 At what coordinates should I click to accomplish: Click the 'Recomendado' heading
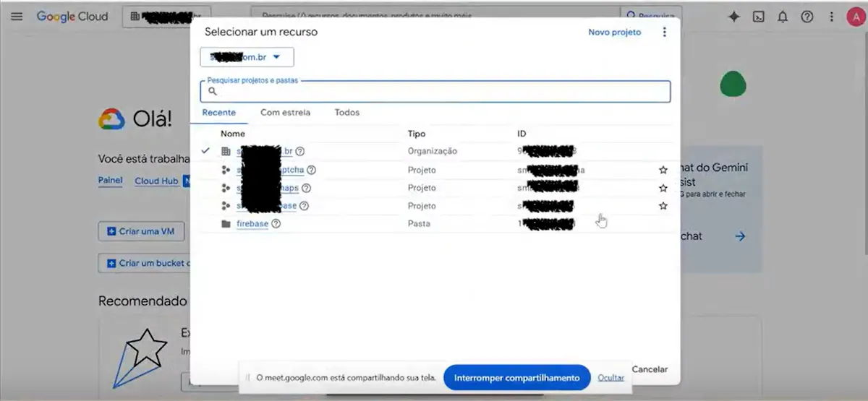click(x=142, y=301)
